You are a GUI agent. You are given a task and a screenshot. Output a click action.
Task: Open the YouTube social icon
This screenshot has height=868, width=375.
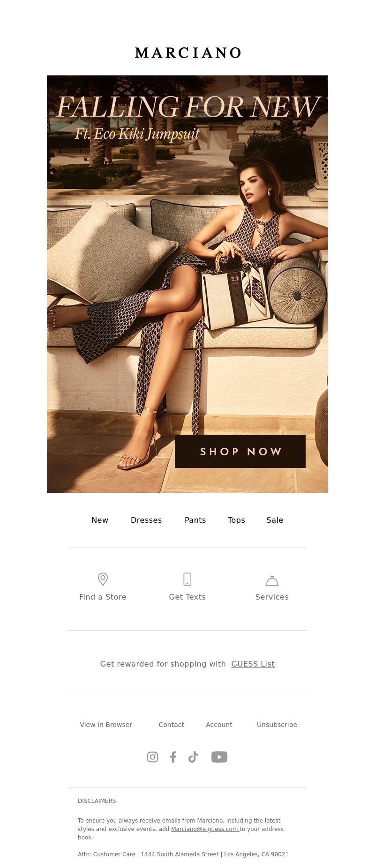(x=219, y=757)
